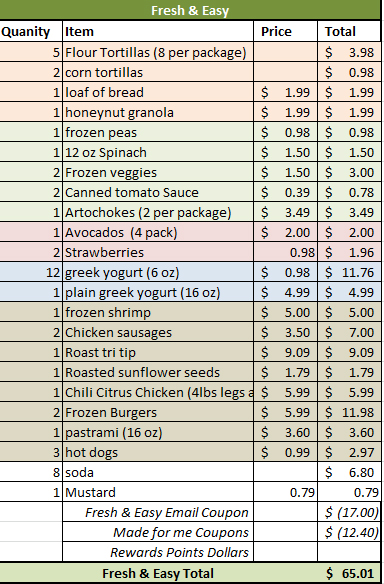The width and height of the screenshot is (384, 584).
Task: Select the loaf of bread price cell
Action: pyautogui.click(x=285, y=92)
